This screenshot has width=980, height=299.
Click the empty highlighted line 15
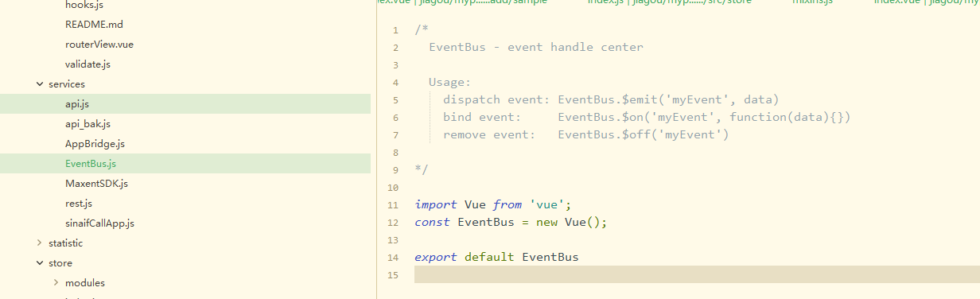(697, 274)
